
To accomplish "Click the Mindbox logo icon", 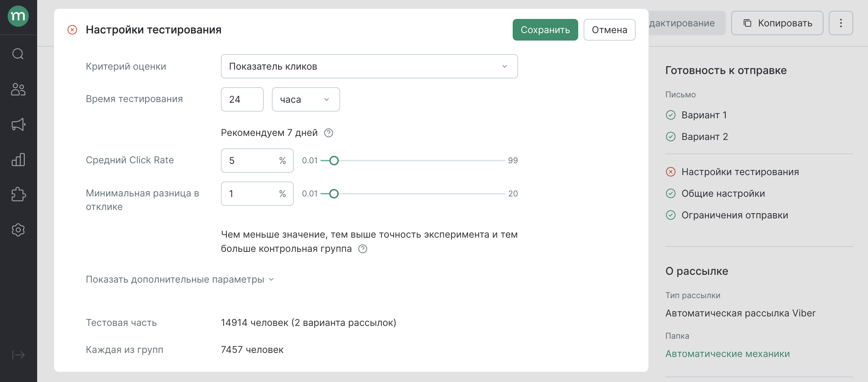I will (18, 16).
